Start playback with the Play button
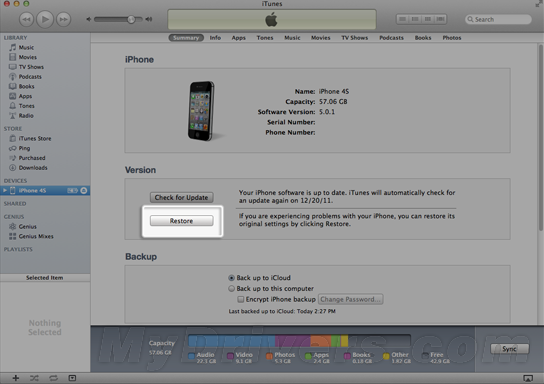This screenshot has width=544, height=384. [x=45, y=19]
